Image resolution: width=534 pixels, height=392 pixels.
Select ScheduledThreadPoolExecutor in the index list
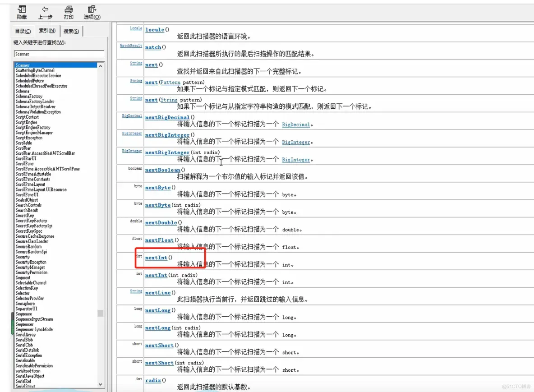[41, 86]
